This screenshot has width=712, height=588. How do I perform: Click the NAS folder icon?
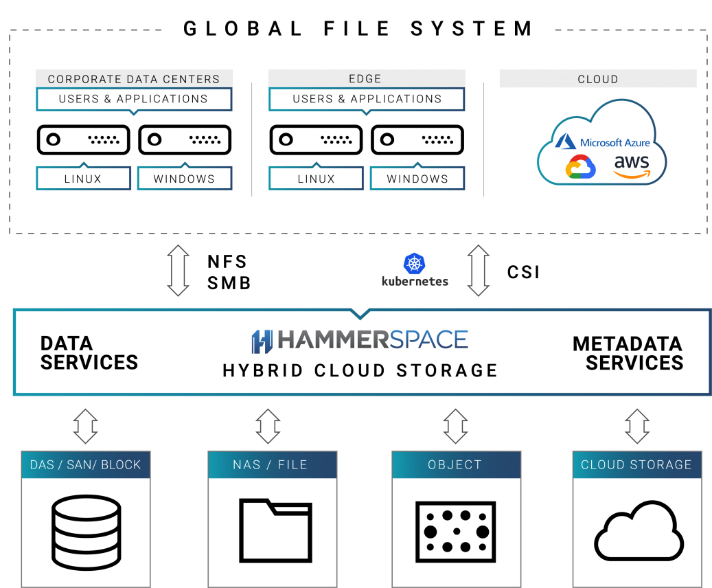[275, 531]
